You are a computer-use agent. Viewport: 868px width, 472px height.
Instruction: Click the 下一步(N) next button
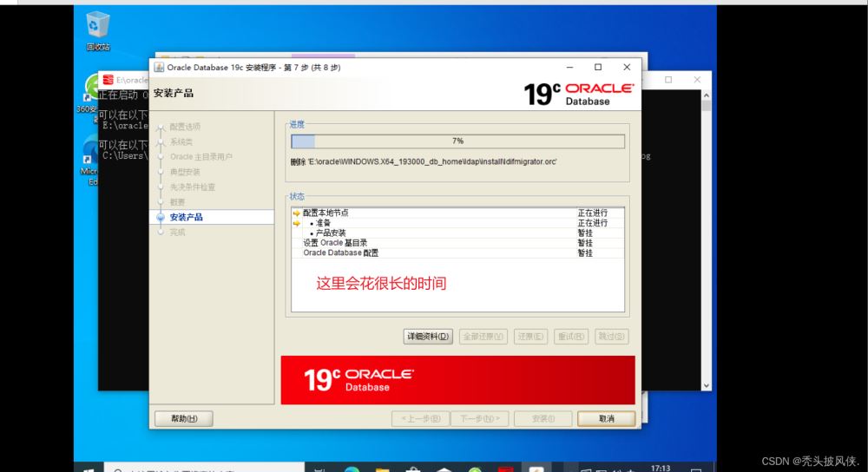coord(479,419)
